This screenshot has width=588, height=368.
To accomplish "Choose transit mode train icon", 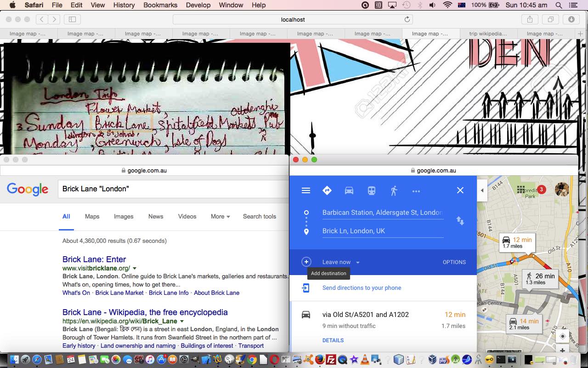I will tap(372, 190).
